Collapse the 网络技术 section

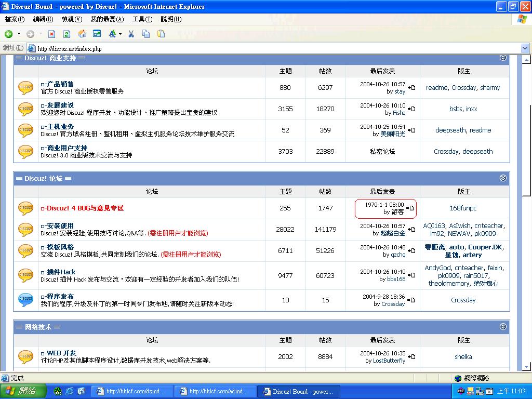click(503, 327)
